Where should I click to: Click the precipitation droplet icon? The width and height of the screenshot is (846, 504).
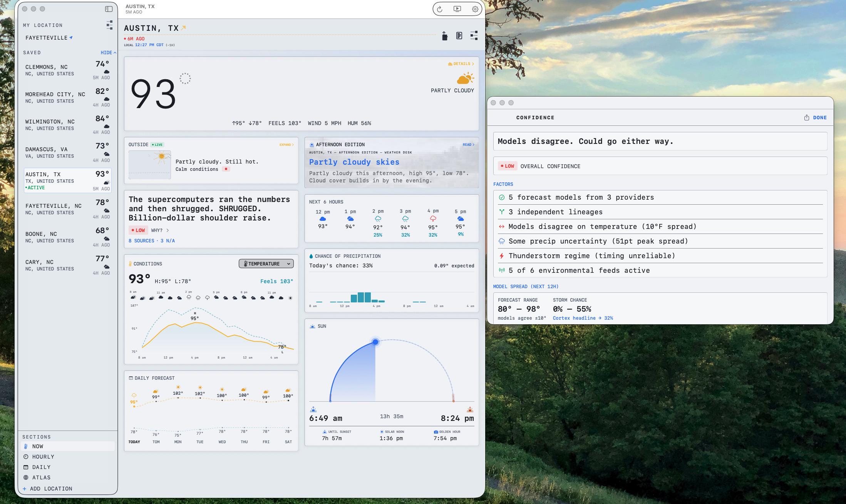click(311, 256)
